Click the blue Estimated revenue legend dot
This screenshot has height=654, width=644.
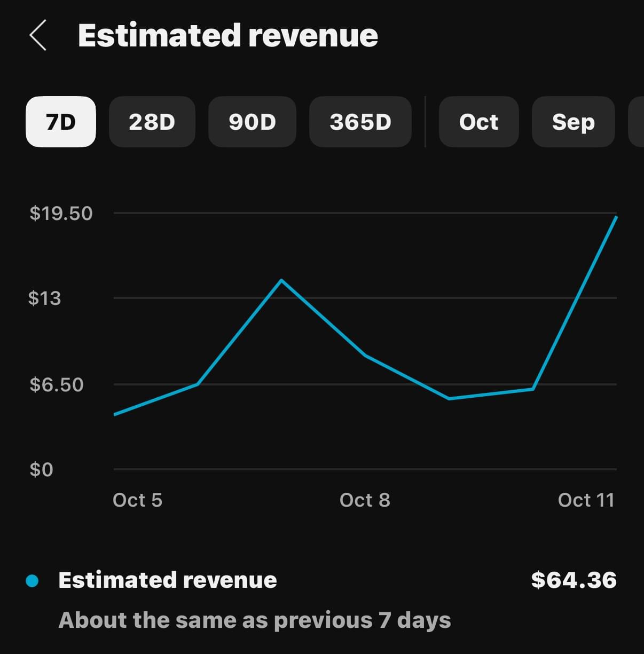[x=32, y=581]
